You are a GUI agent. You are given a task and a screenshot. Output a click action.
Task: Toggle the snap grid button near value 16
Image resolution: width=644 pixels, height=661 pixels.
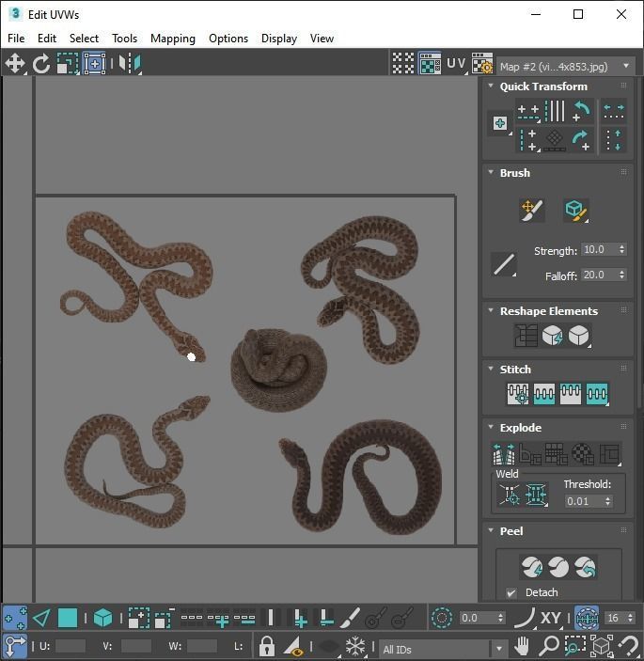click(x=587, y=618)
